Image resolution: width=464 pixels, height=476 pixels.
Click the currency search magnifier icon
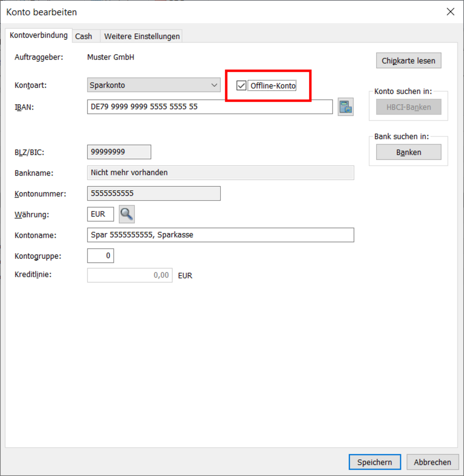[126, 214]
